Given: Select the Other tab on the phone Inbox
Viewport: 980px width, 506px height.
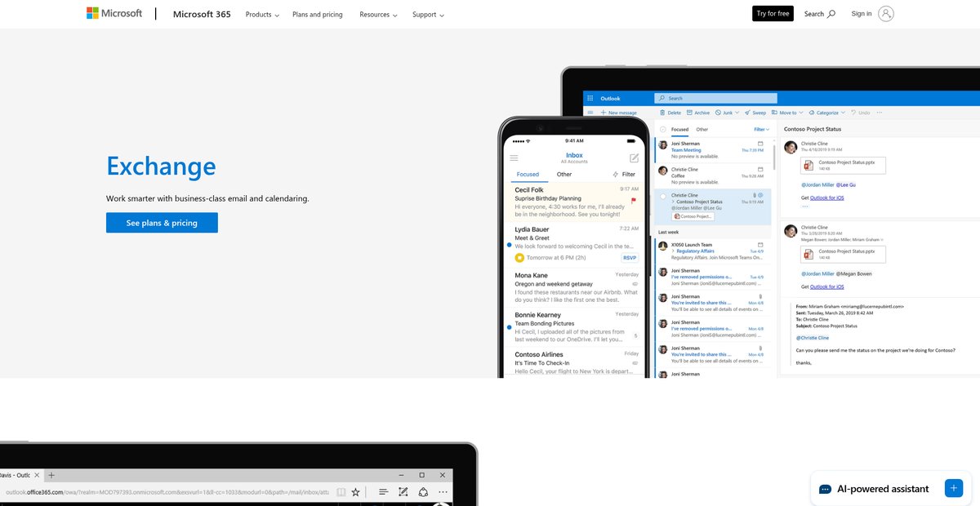Looking at the screenshot, I should point(564,174).
